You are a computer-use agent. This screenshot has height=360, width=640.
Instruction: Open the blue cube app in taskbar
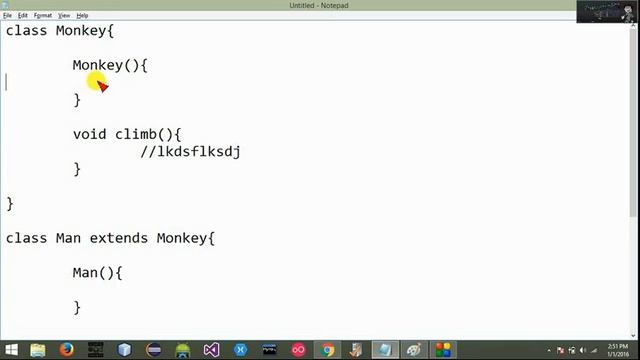[124, 350]
